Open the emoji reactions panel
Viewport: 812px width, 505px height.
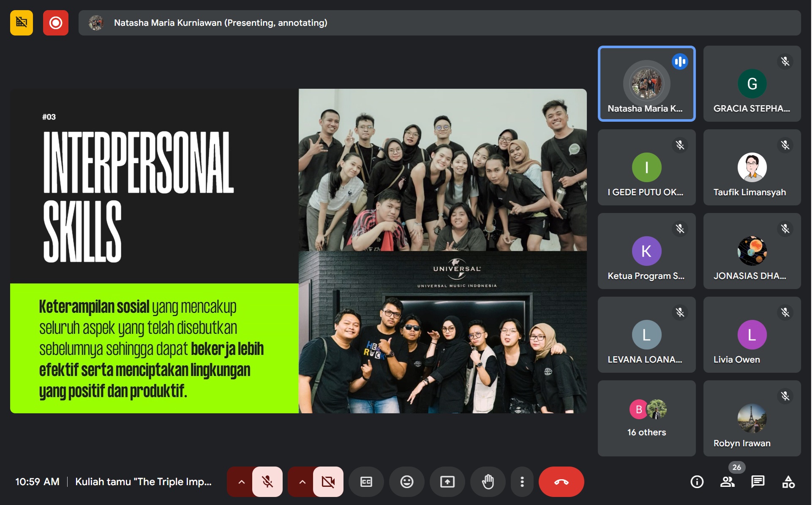click(x=406, y=482)
